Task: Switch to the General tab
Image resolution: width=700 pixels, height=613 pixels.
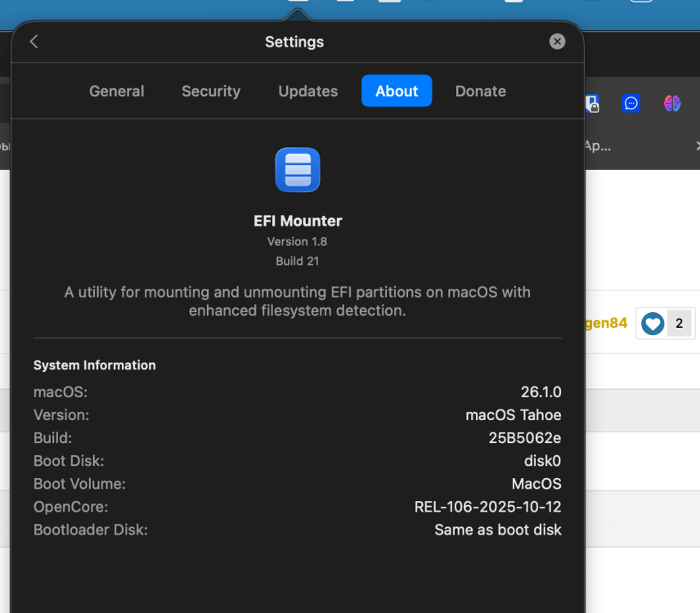Action: (116, 91)
